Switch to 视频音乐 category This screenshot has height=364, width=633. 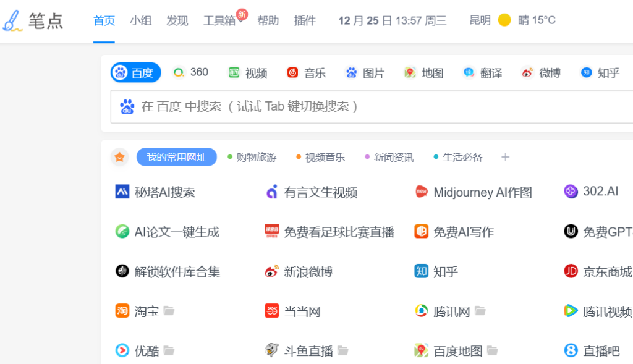point(321,158)
